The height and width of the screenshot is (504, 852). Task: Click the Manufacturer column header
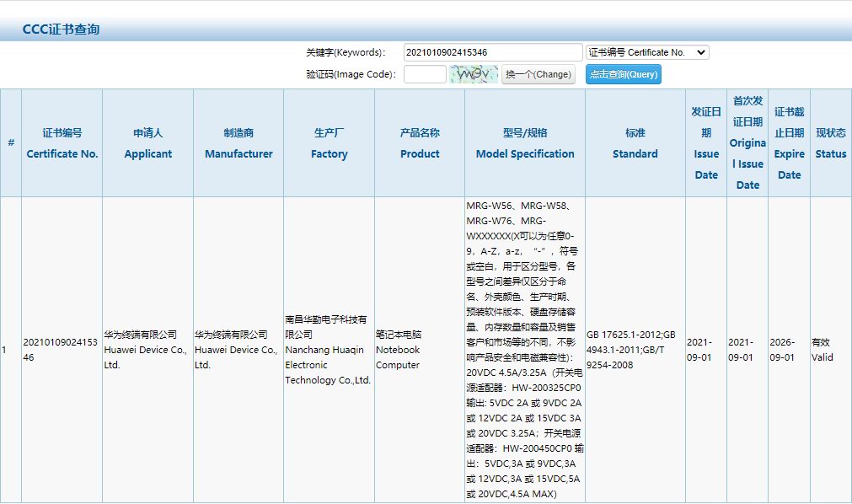point(238,143)
